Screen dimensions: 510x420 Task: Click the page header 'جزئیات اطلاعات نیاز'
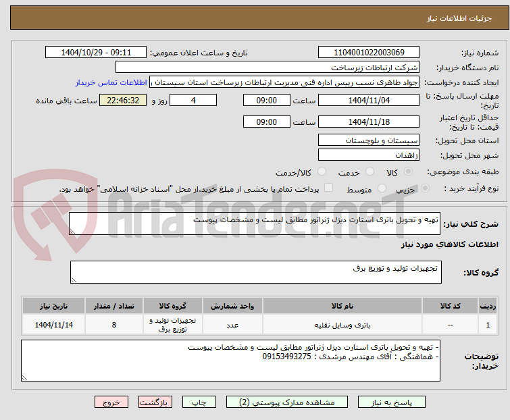click(459, 18)
